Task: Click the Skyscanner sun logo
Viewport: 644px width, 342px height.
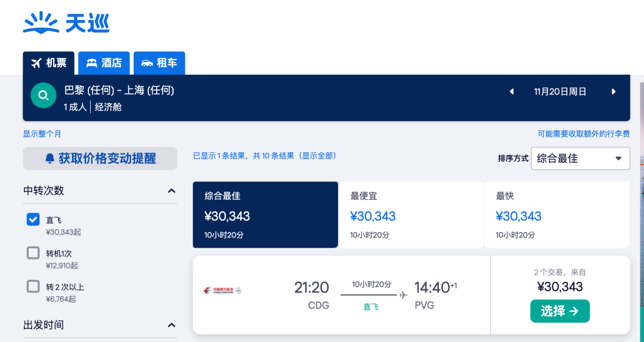Action: [x=41, y=23]
